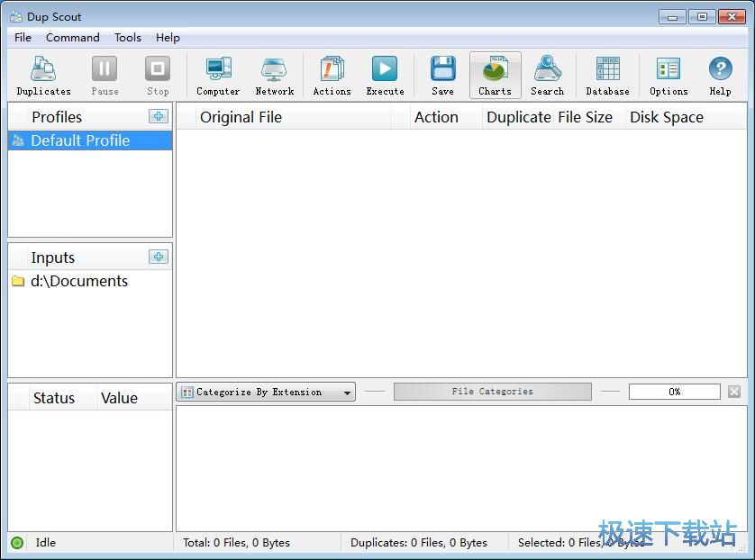Click the Save report icon
755x560 pixels.
tap(442, 76)
